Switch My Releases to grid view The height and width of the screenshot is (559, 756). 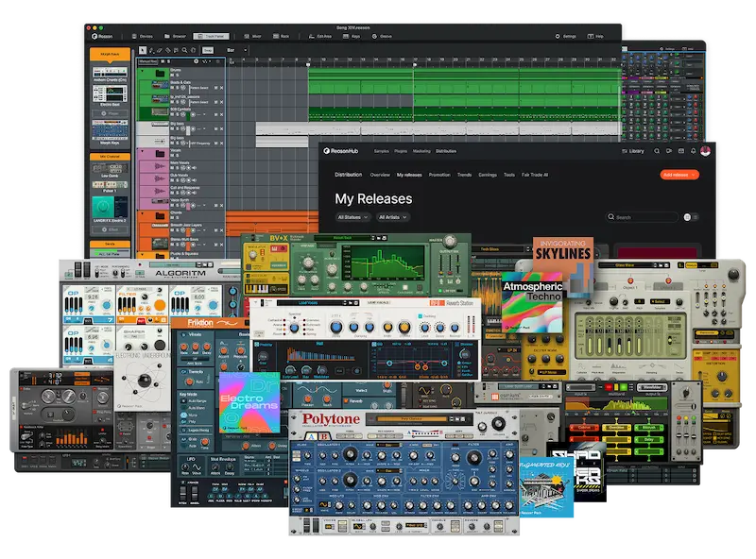[x=688, y=217]
